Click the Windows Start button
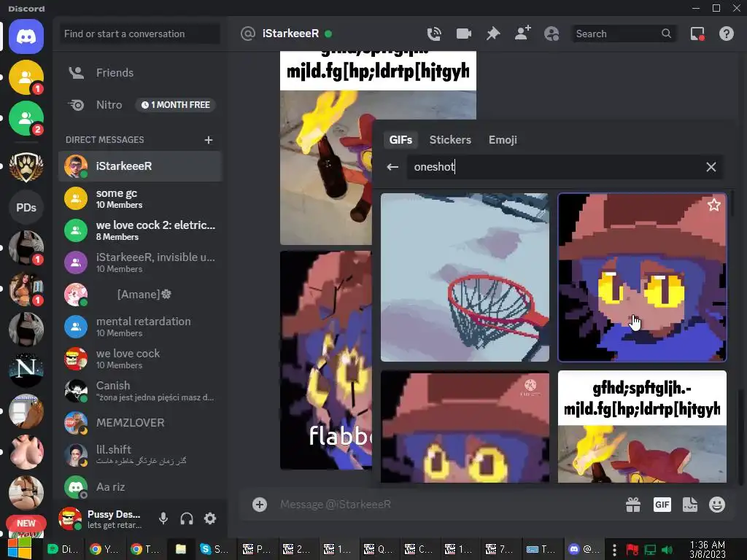The width and height of the screenshot is (747, 560). 19,549
